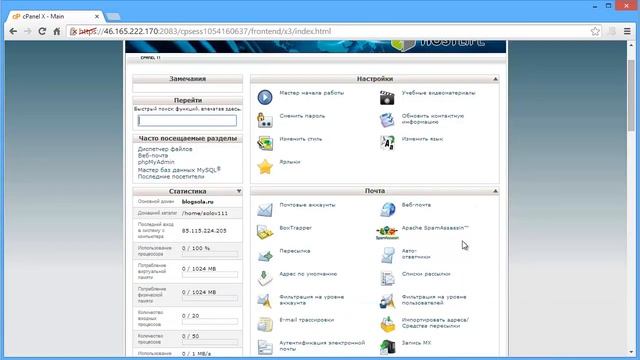Click the Mailing Lists icon

pos(387,278)
